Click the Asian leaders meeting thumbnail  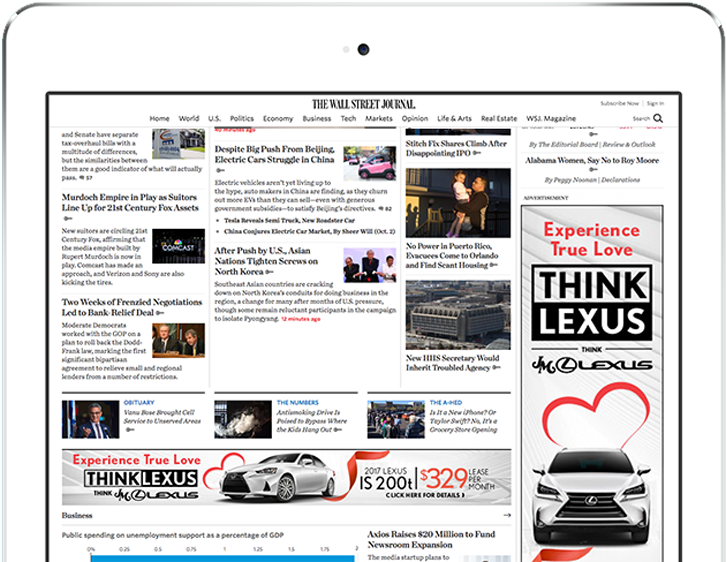(x=370, y=265)
